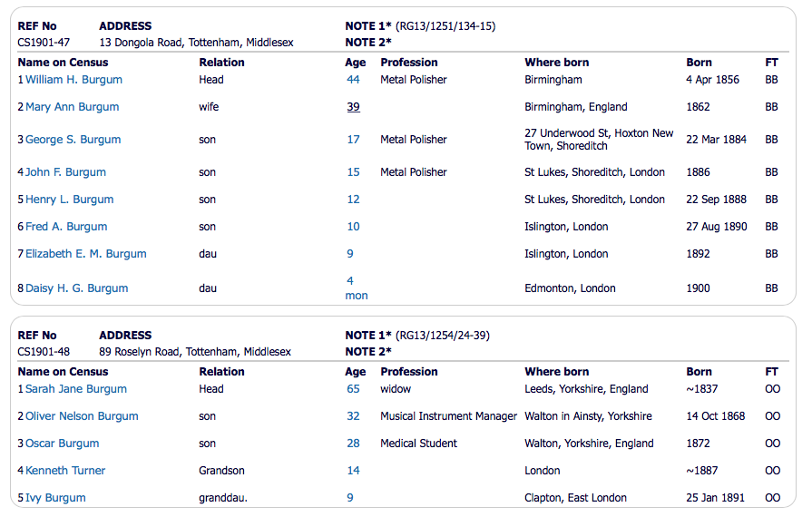Click NOTE 1* for census CS1901-47
The image size is (812, 517).
pyautogui.click(x=368, y=26)
